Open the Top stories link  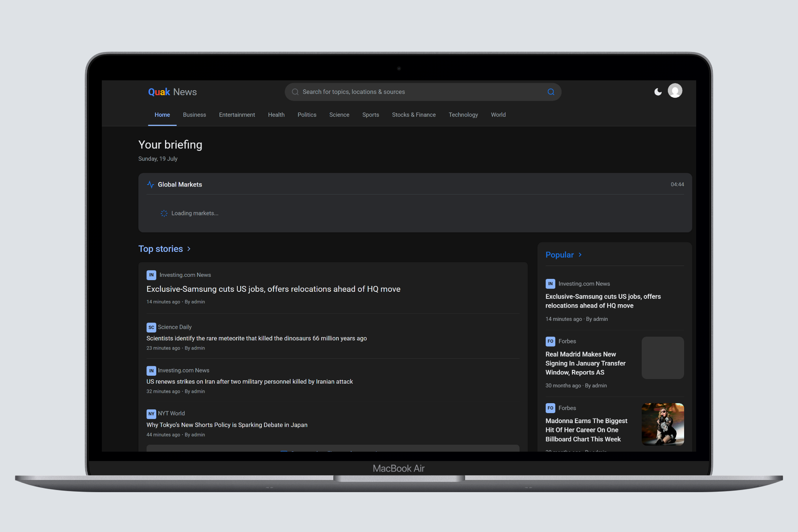(x=160, y=249)
